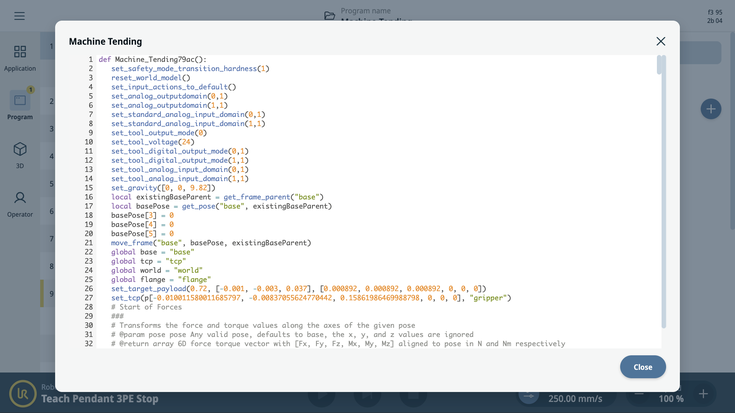The height and width of the screenshot is (413, 735).
Task: Click the set_gravity line in code
Action: [x=163, y=188]
